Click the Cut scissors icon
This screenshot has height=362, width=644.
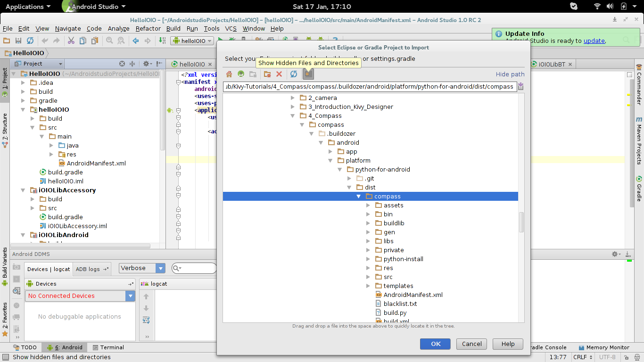coord(71,41)
